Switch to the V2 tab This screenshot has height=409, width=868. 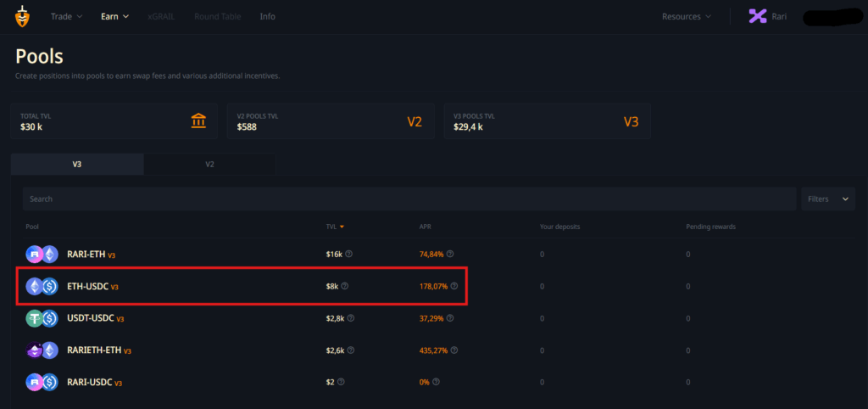tap(210, 165)
